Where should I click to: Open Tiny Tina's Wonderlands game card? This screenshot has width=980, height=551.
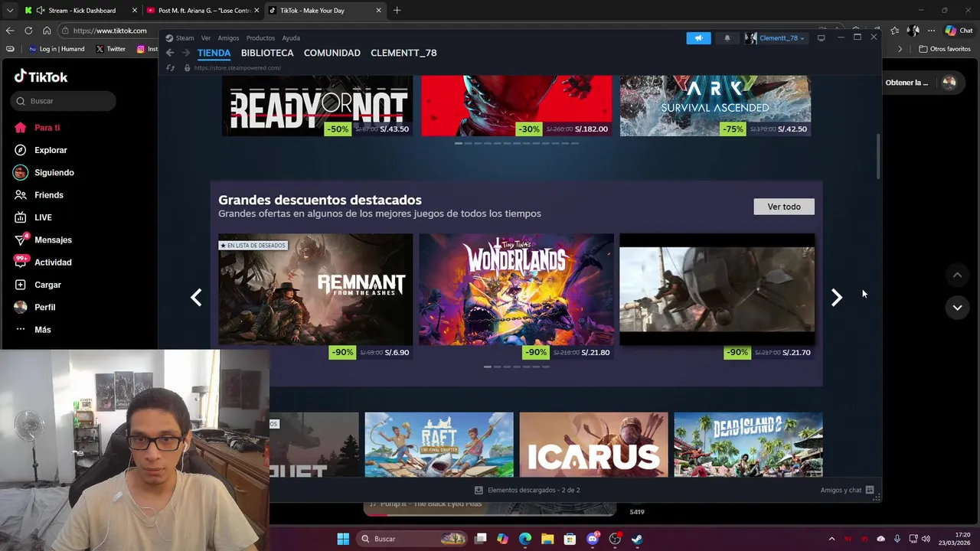[516, 289]
